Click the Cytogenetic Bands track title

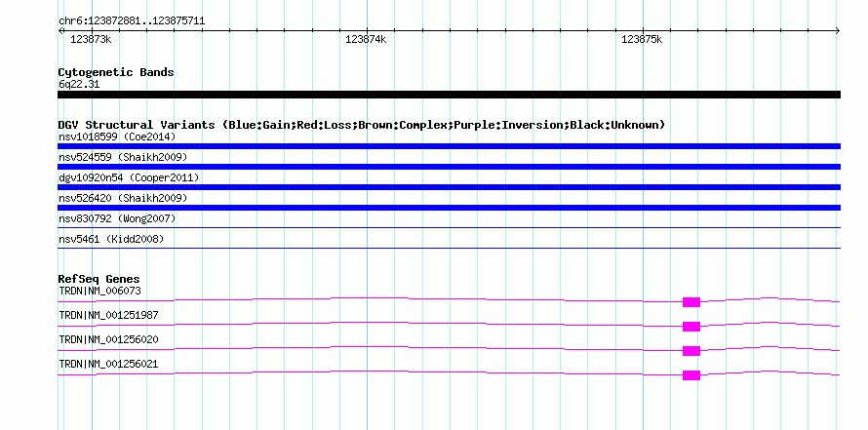click(x=116, y=72)
